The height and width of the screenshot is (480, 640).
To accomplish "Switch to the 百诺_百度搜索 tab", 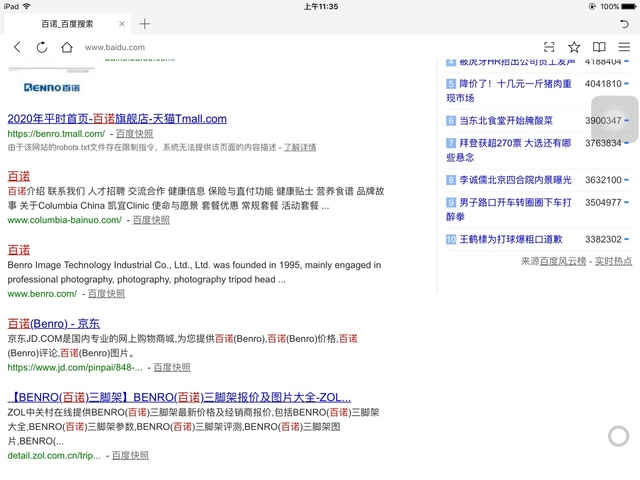I will pos(68,23).
